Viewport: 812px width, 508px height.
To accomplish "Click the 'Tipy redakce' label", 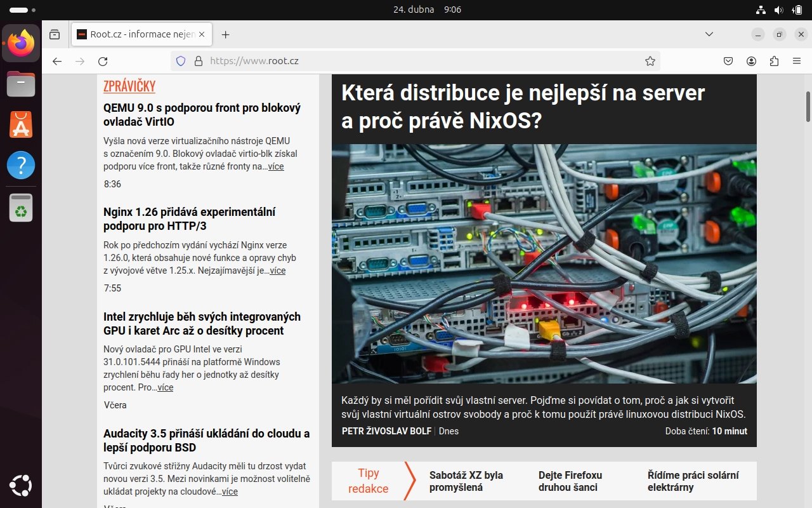I will pos(369,481).
